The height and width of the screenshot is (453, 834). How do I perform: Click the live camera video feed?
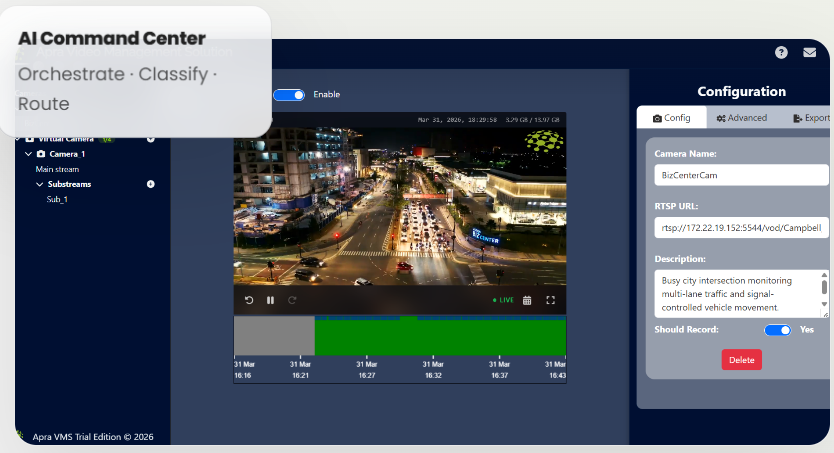coord(400,206)
